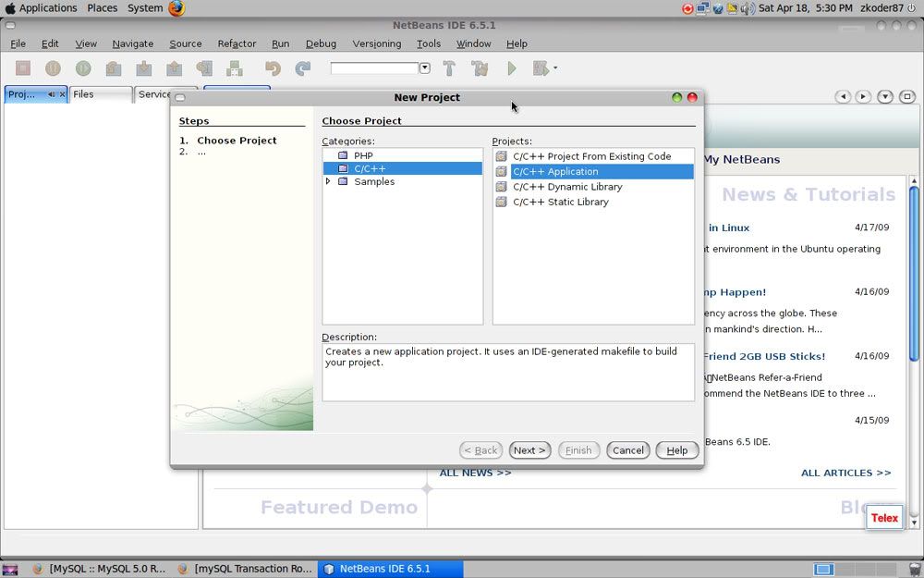
Task: Click the zkoder87 user name in top panel
Action: click(881, 8)
